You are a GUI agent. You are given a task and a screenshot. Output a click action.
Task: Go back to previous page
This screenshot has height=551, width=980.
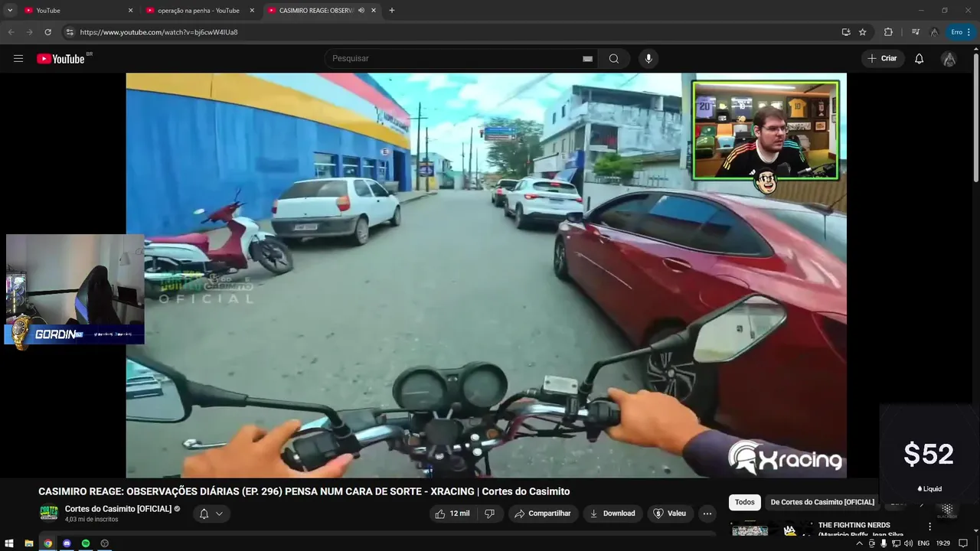coord(11,32)
